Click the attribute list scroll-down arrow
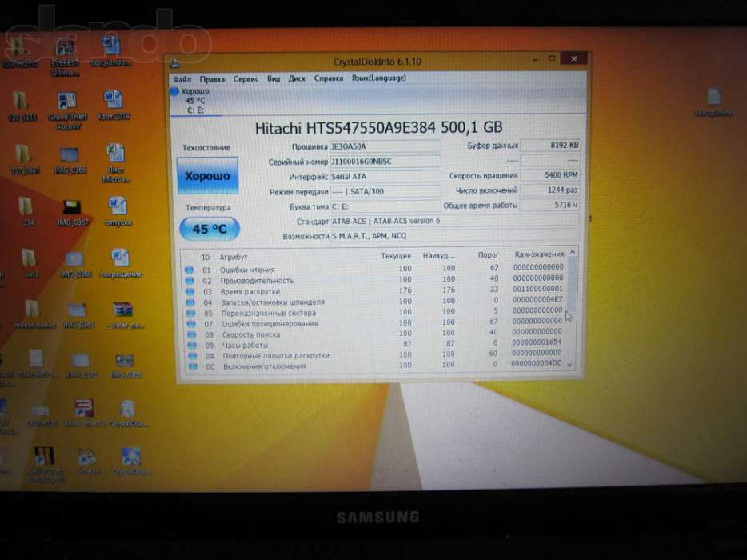The image size is (747, 560). (571, 366)
